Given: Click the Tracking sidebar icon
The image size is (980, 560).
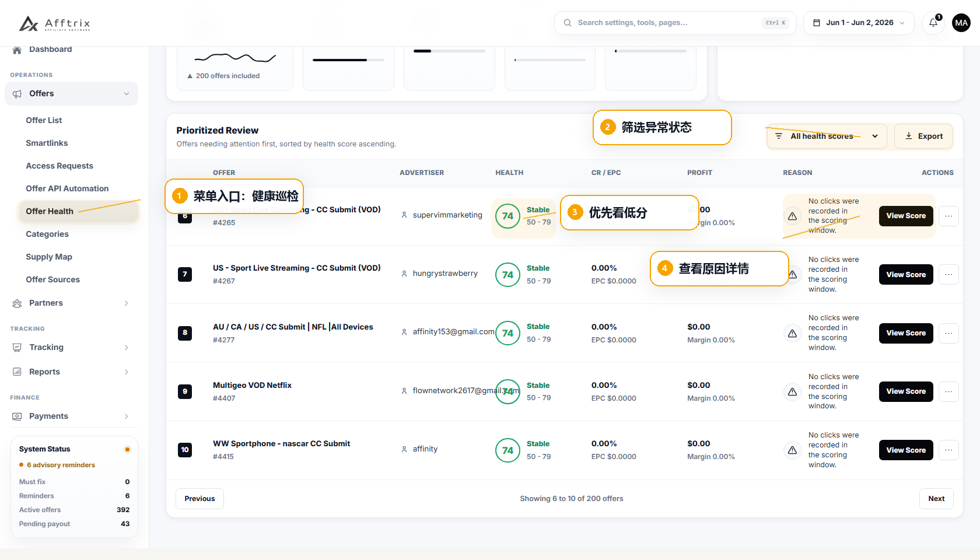Looking at the screenshot, I should coord(17,348).
